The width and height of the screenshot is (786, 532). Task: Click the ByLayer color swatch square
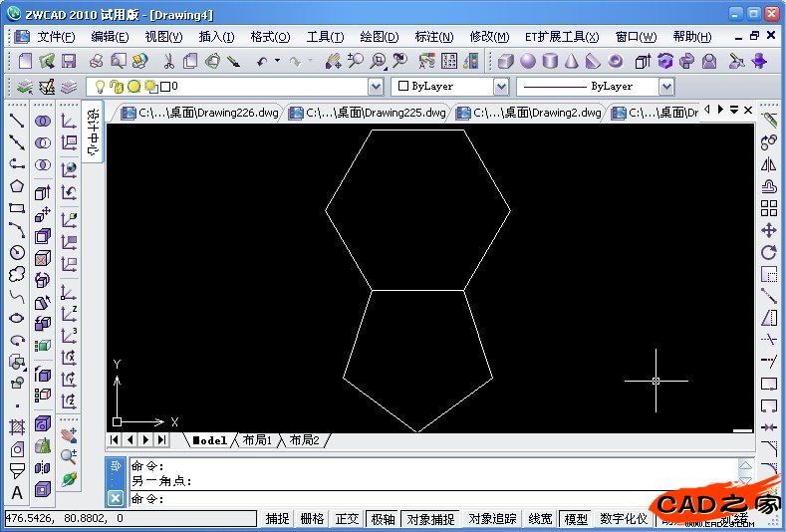pos(403,86)
